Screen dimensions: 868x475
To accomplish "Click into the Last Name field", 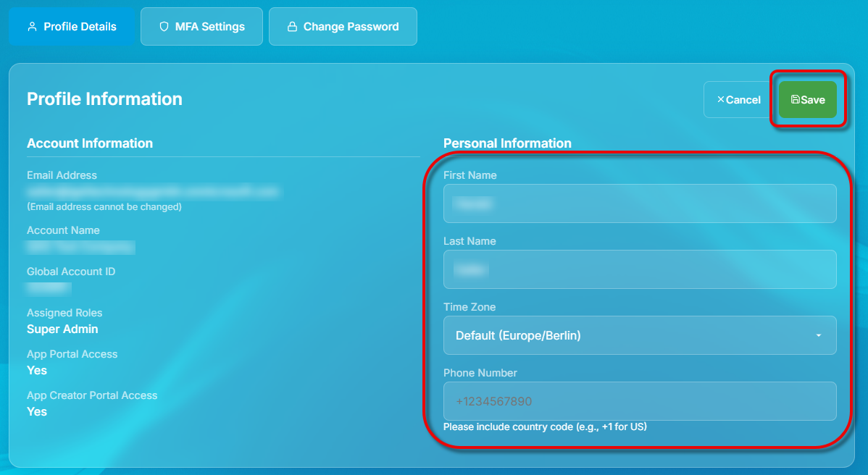I will 640,269.
